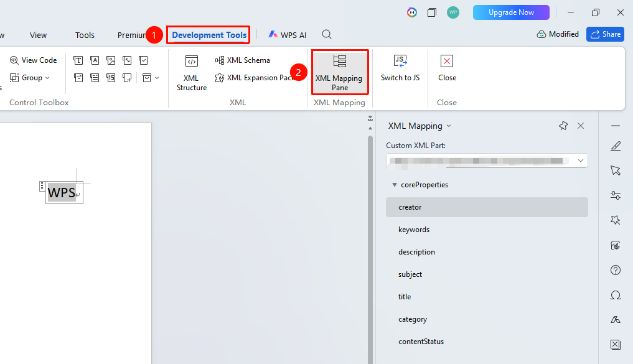Open the View tab
Screen dimensions: 633x364
pyautogui.click(x=39, y=35)
